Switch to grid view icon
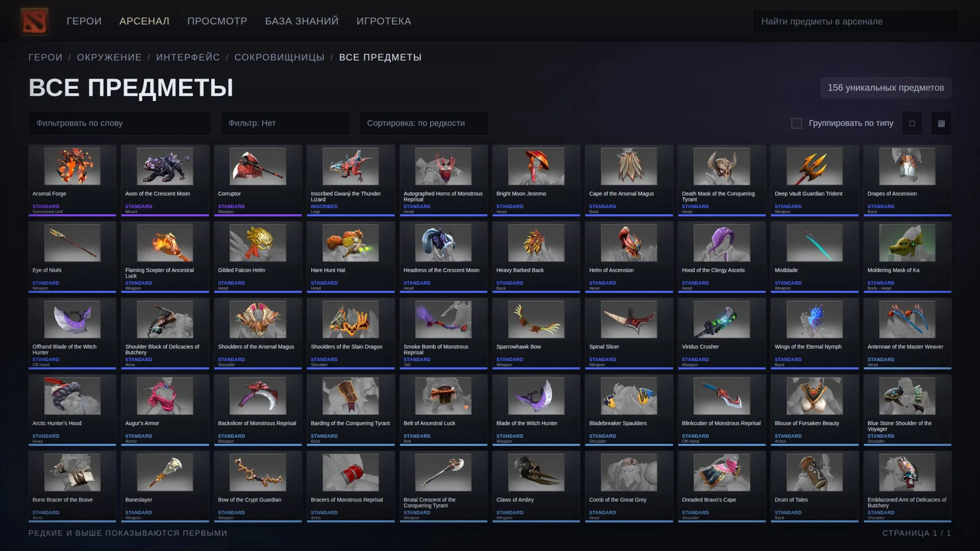980x551 pixels. pyautogui.click(x=941, y=123)
